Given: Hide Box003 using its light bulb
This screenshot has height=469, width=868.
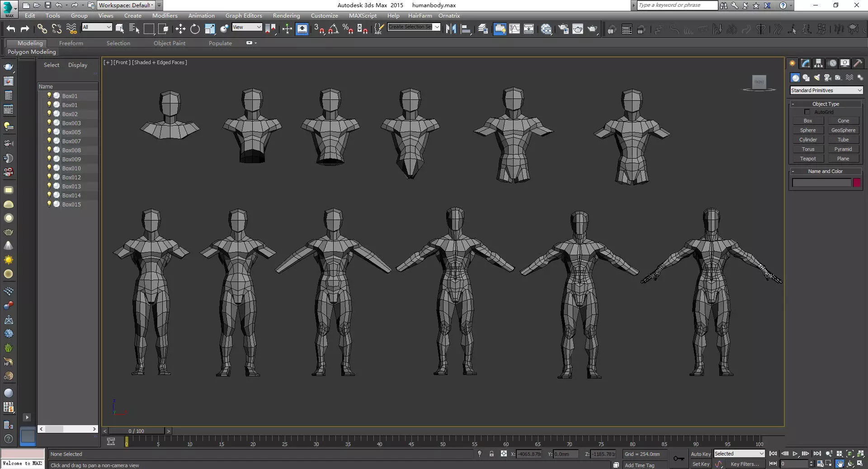Looking at the screenshot, I should point(49,123).
